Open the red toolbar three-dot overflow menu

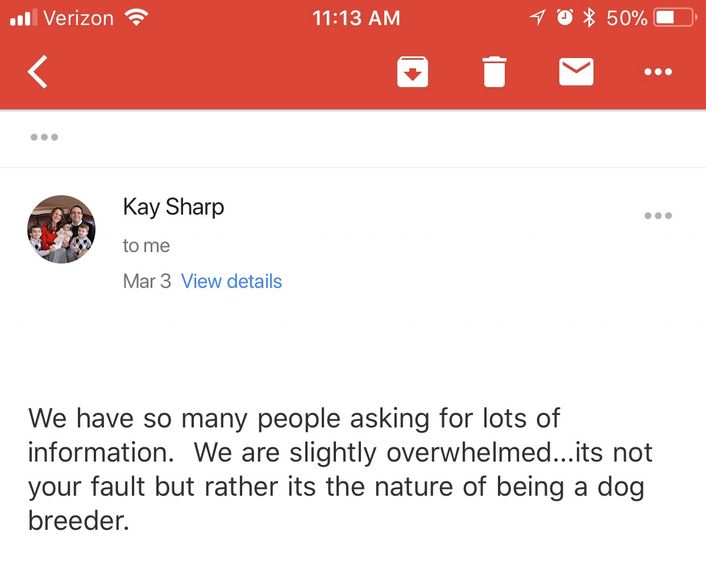click(x=658, y=72)
